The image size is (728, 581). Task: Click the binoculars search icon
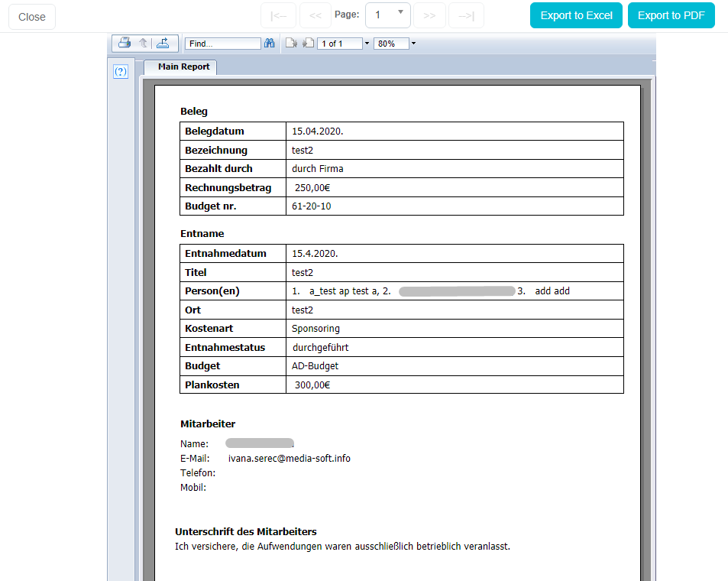(269, 44)
